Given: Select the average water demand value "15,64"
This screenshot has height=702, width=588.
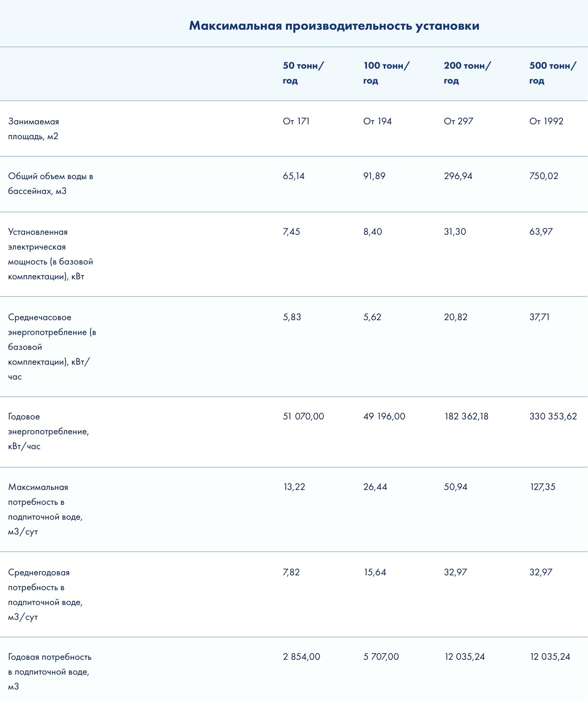Looking at the screenshot, I should coord(375,573).
